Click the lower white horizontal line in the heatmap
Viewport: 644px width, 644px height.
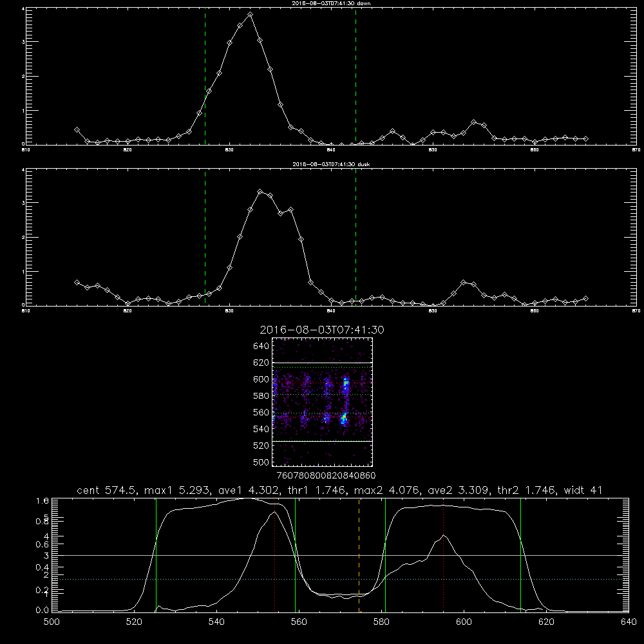(323, 442)
